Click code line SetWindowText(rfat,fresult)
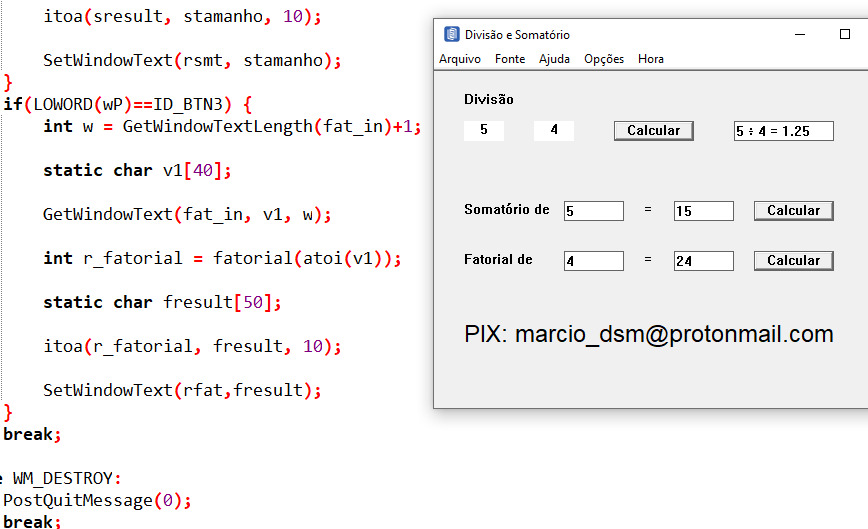Screen dimensions: 868x529 [182, 391]
